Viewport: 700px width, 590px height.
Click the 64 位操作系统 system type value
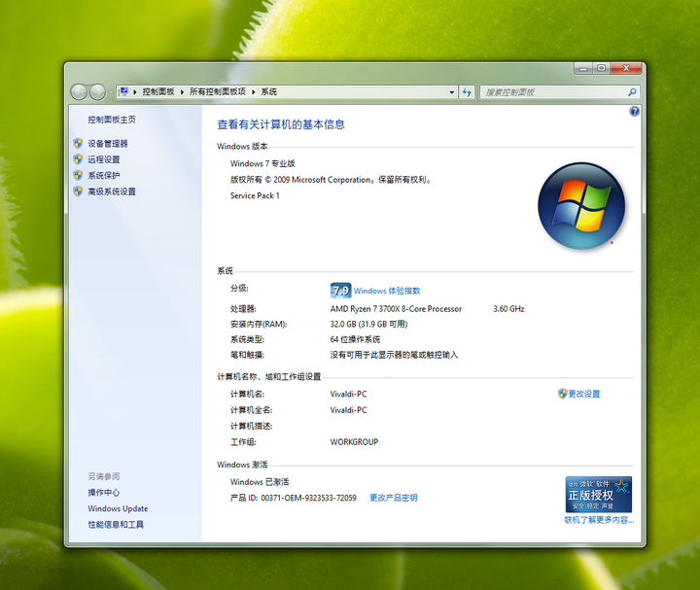click(x=355, y=339)
